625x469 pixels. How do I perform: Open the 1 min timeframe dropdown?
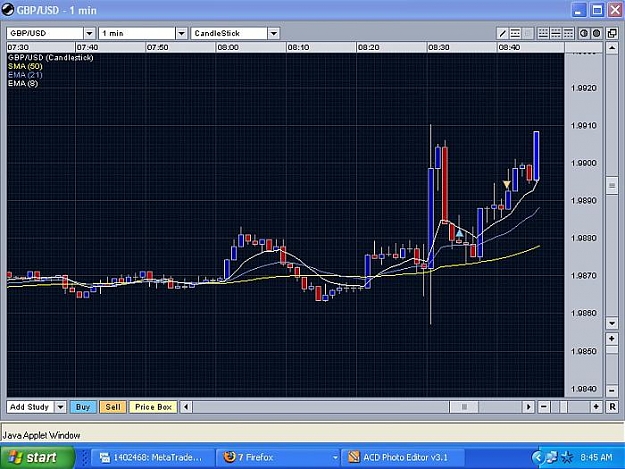[x=181, y=33]
